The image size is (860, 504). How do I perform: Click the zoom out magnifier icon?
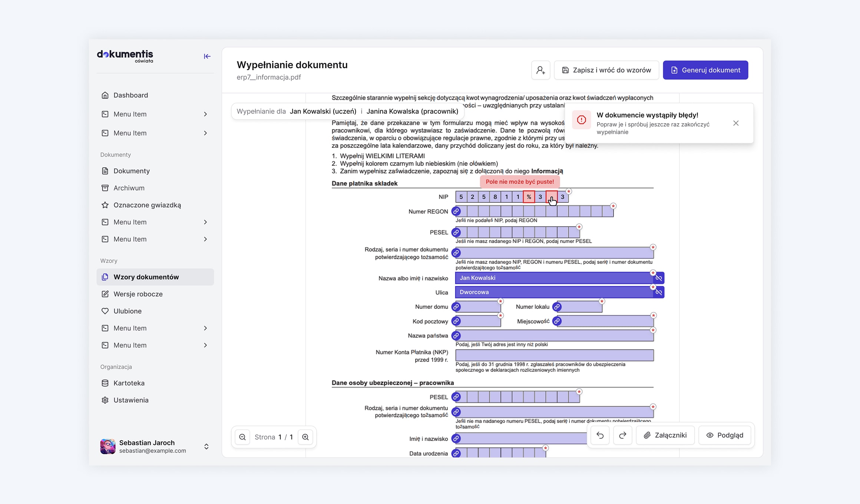click(x=242, y=437)
